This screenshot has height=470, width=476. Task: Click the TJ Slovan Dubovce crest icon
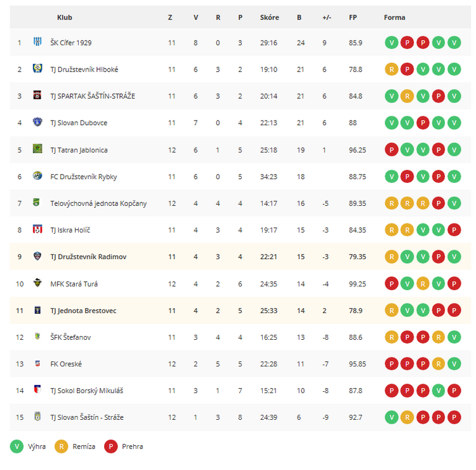[37, 122]
